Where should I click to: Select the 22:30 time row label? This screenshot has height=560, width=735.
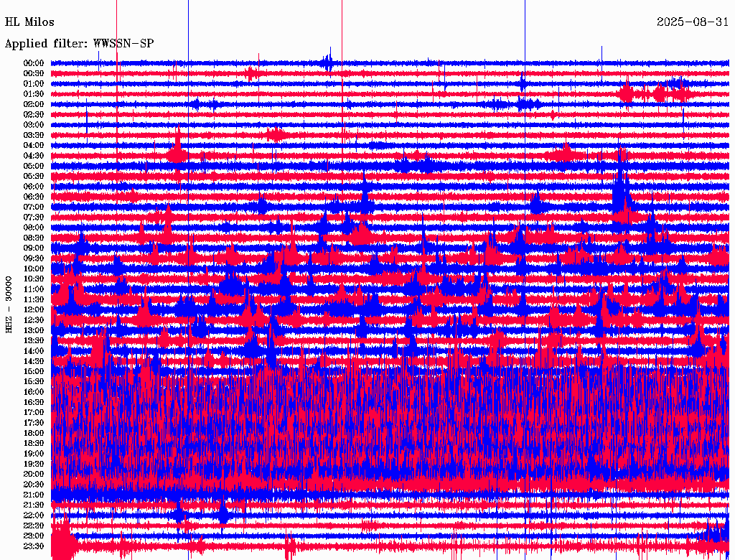pos(34,526)
